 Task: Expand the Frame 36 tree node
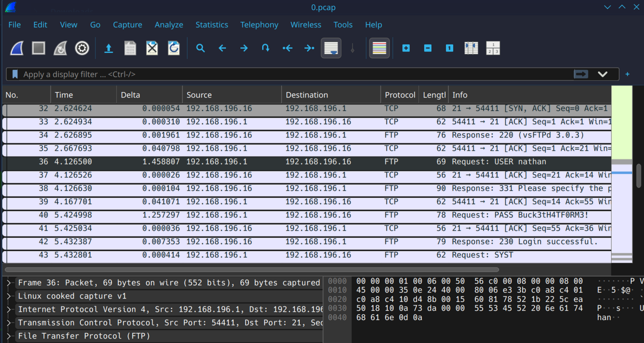tap(8, 283)
